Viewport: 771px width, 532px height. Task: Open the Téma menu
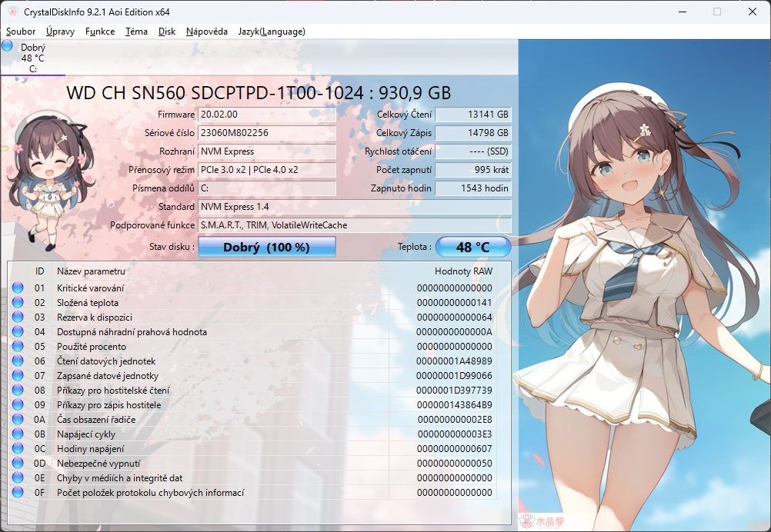pos(137,32)
